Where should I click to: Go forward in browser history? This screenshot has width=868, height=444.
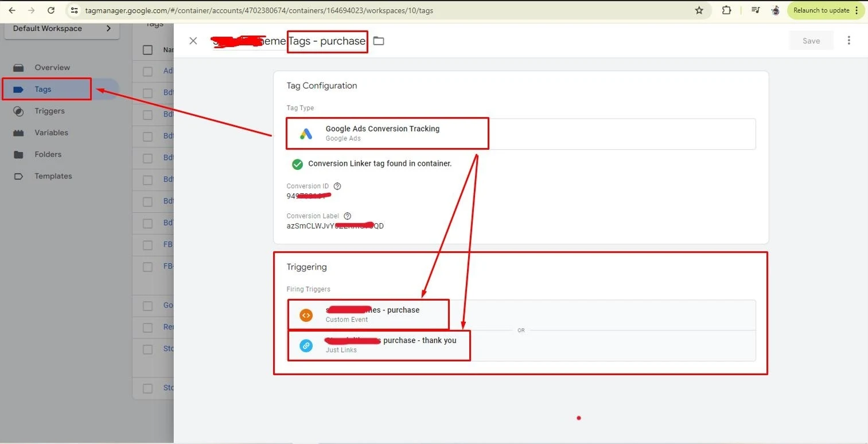(32, 10)
